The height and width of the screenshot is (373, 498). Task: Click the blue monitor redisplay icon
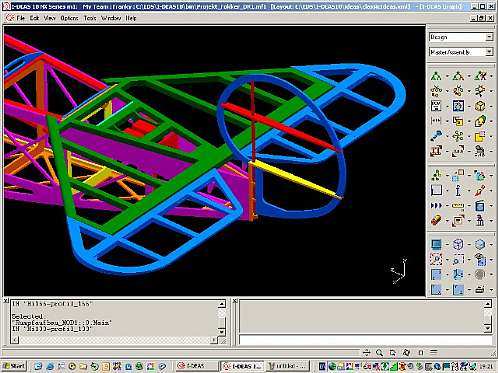coord(436,244)
